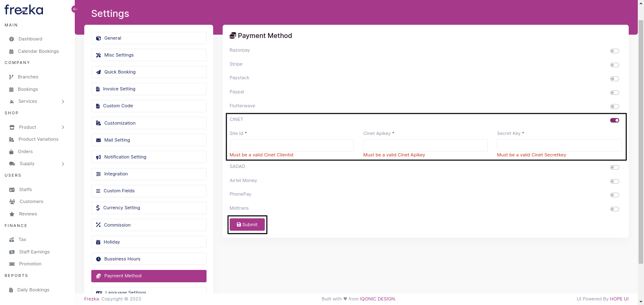This screenshot has height=305, width=644.
Task: Submit the payment method settings
Action: pos(247,225)
